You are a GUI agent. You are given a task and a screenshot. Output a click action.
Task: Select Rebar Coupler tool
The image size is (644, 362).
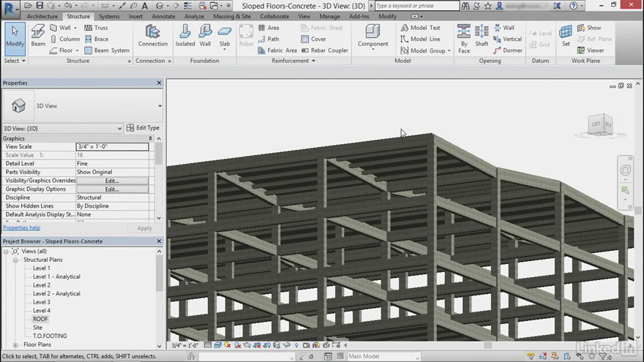coord(325,50)
